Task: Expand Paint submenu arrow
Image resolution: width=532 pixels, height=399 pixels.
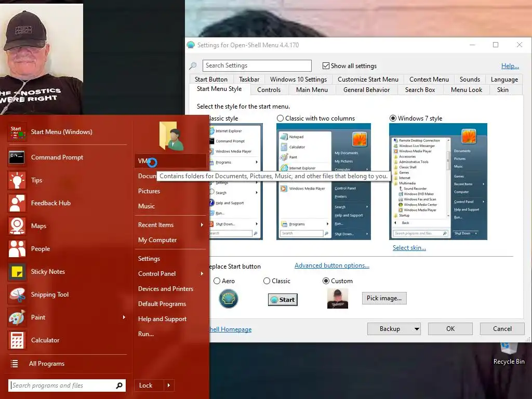Action: (x=124, y=317)
